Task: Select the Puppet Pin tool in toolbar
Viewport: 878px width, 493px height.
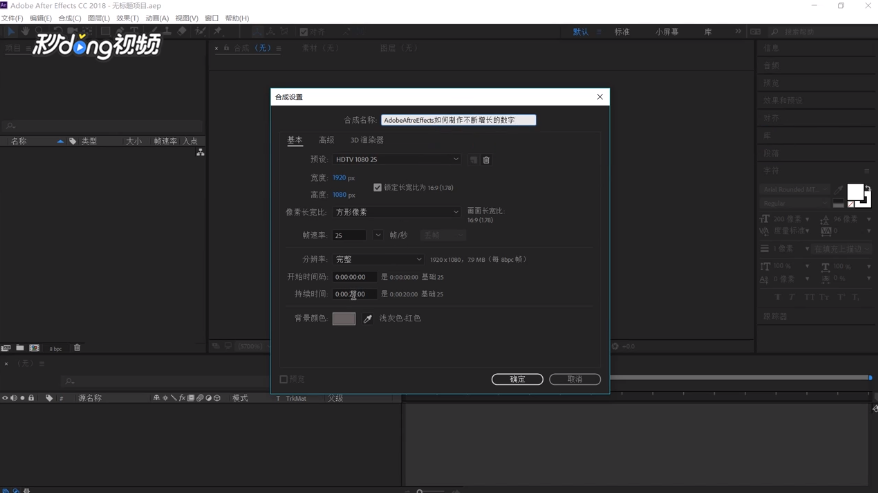Action: point(218,31)
